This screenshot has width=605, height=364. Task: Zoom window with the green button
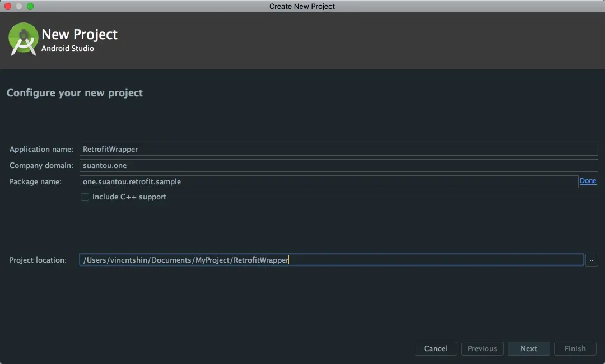point(30,6)
